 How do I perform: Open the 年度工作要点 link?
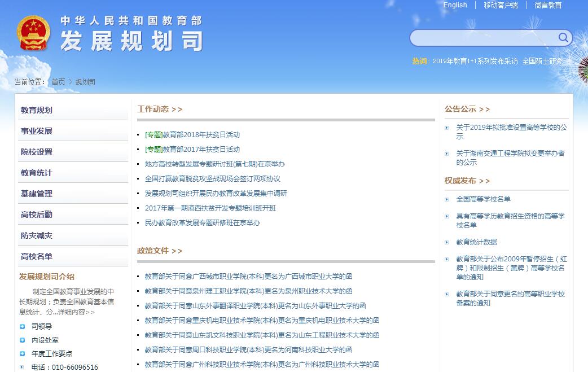[52, 353]
